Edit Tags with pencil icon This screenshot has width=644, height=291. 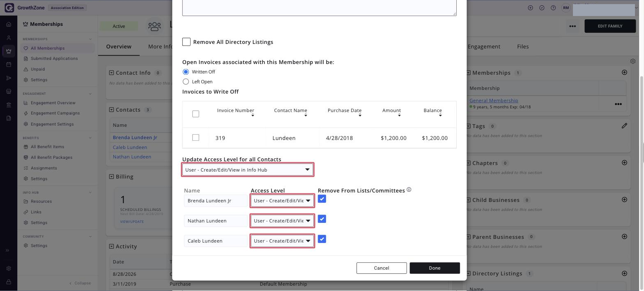pyautogui.click(x=624, y=126)
